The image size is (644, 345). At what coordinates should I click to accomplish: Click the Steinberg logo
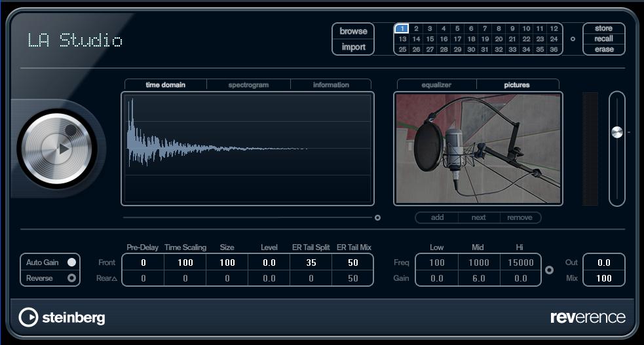(x=62, y=317)
